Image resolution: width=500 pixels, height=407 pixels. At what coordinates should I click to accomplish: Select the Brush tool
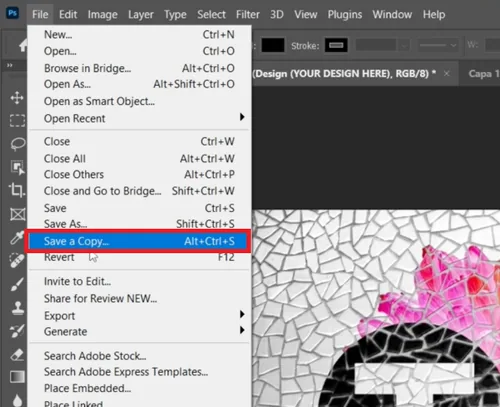click(17, 284)
